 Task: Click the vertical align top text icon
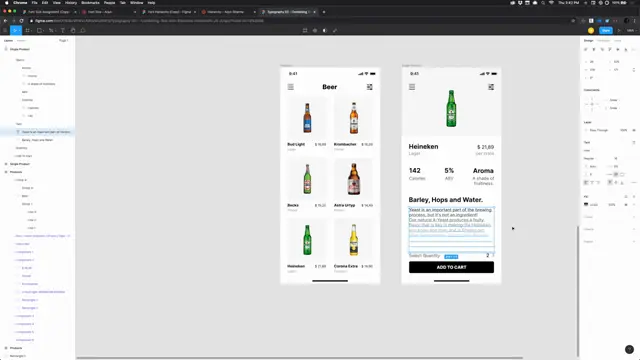click(610, 182)
